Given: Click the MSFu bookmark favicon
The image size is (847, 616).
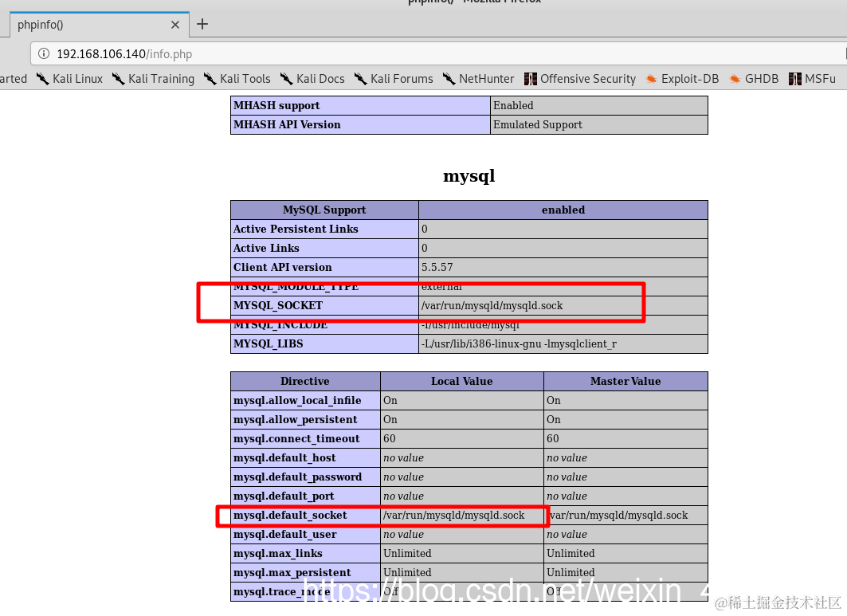Looking at the screenshot, I should coord(795,79).
